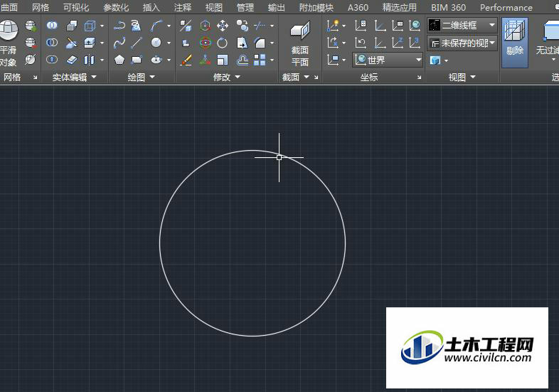Select the Offset tool
Screen dimensions: 559x392
(x=243, y=60)
